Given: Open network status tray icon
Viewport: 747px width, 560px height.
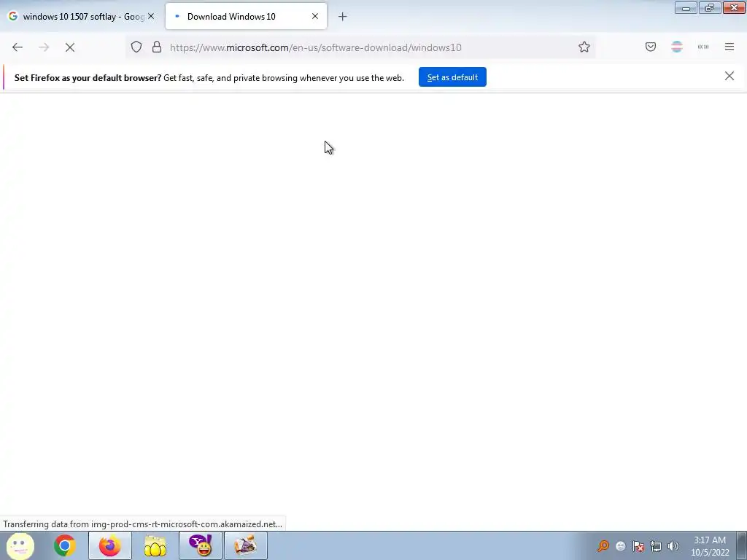Looking at the screenshot, I should click(x=656, y=546).
